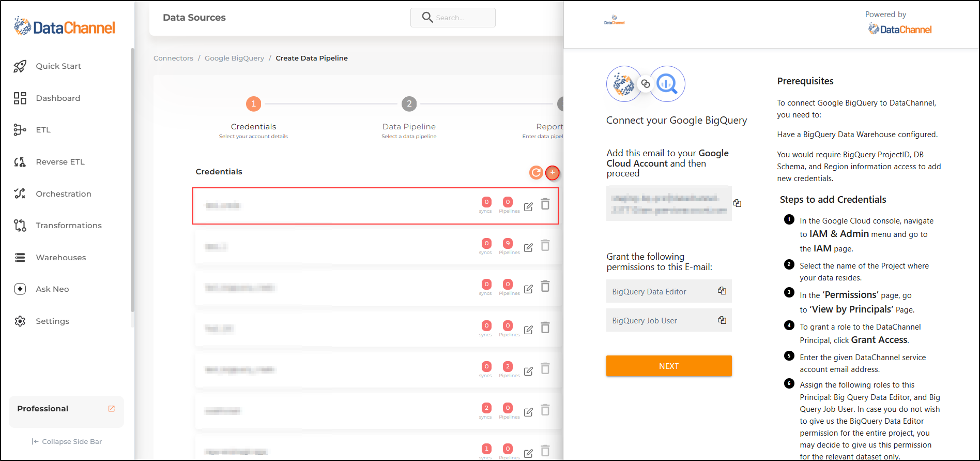This screenshot has height=461, width=980.
Task: Add a new credential with plus icon
Action: (x=553, y=172)
